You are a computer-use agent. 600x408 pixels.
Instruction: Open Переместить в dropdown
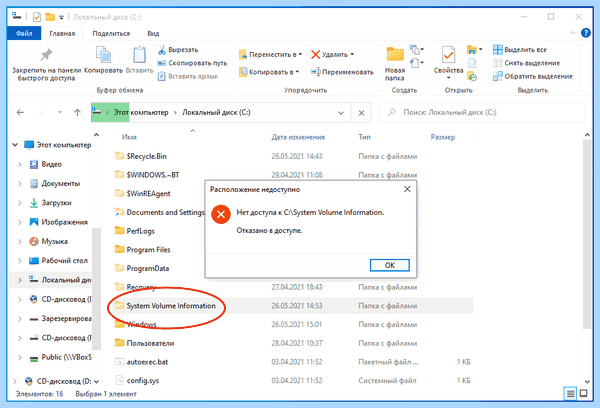pyautogui.click(x=300, y=54)
